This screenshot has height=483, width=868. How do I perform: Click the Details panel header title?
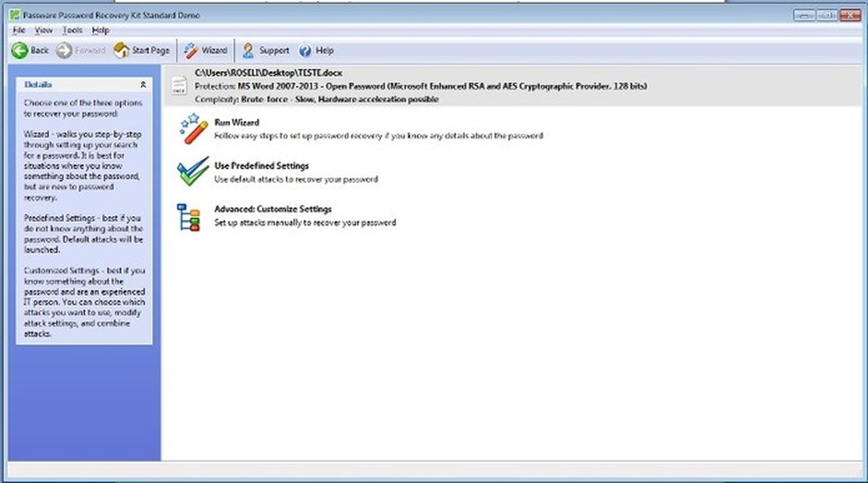coord(38,85)
